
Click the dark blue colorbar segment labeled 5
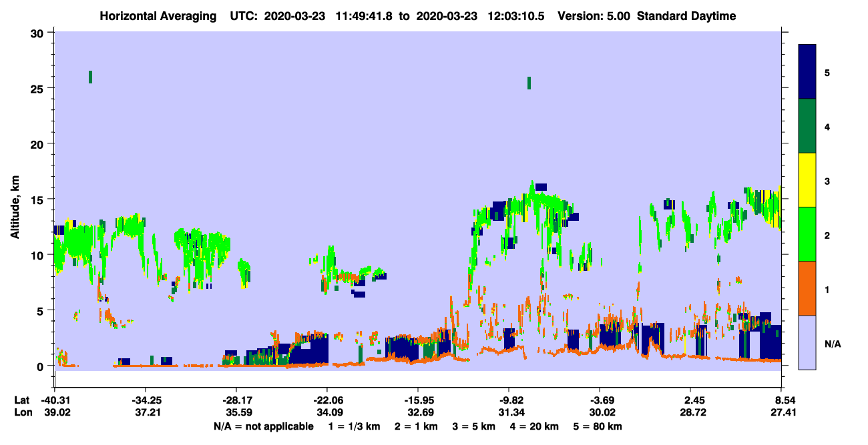pyautogui.click(x=807, y=72)
